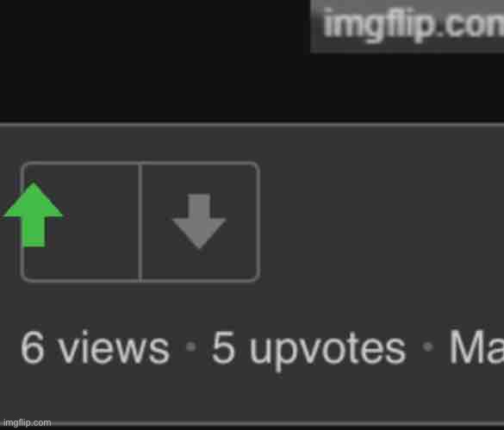
Task: Click the black image area above the votes
Action: pos(154,61)
